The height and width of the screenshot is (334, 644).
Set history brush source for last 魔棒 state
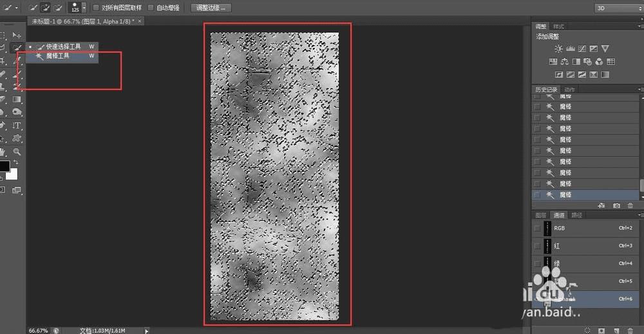(x=537, y=195)
